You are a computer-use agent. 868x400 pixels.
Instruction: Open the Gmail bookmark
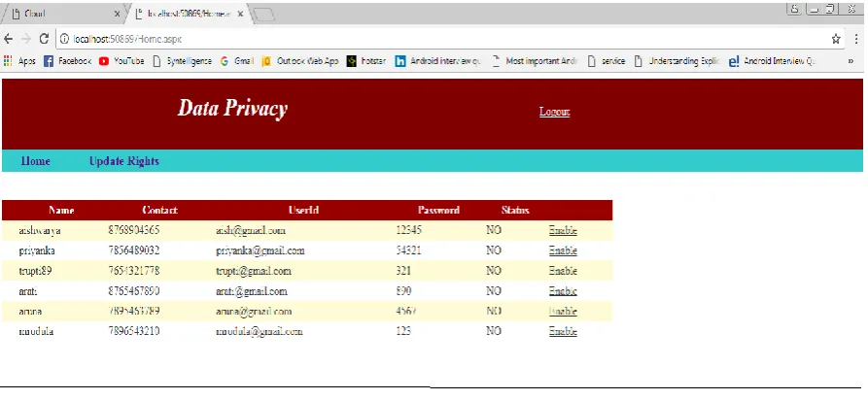coord(237,61)
